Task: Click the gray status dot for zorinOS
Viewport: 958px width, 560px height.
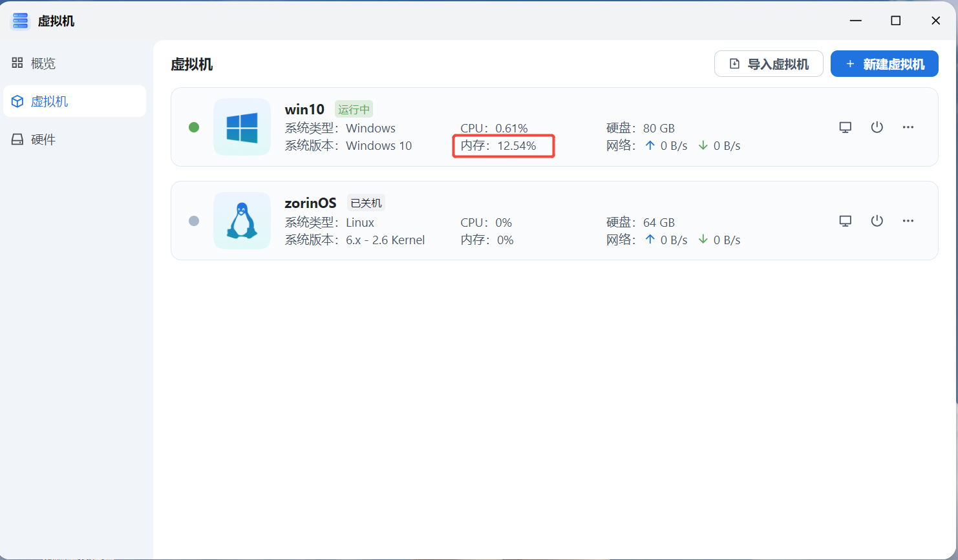Action: 194,221
